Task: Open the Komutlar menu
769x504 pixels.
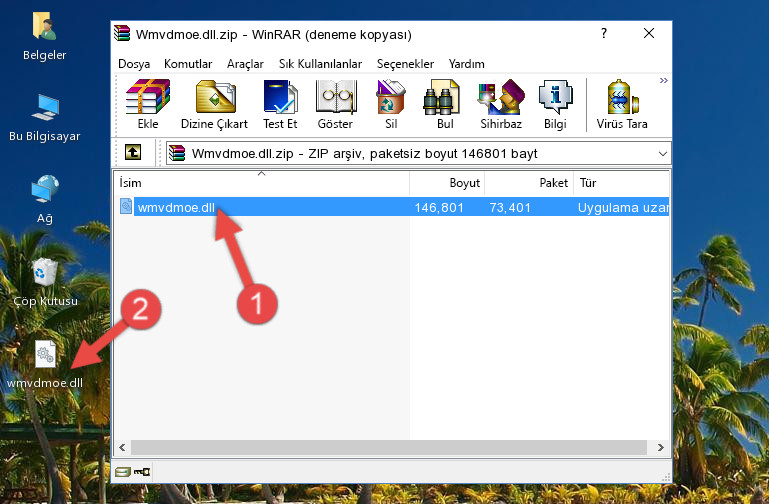Action: click(x=188, y=64)
